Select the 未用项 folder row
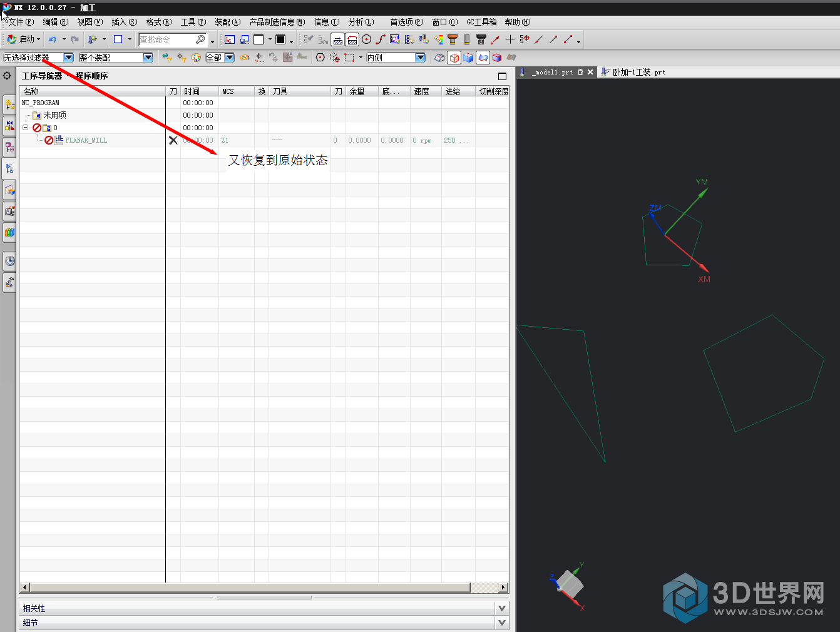The image size is (840, 632). click(55, 115)
